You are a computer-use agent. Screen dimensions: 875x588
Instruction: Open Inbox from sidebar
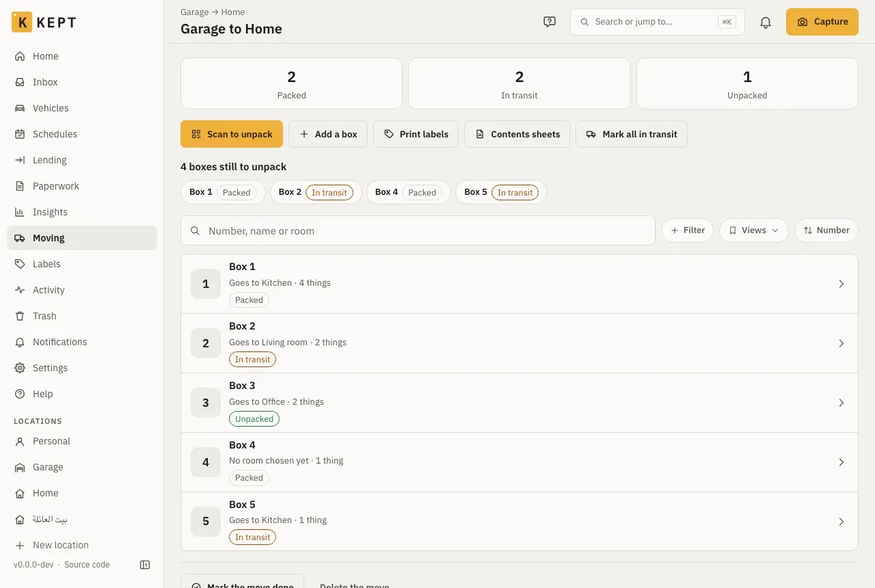click(x=82, y=82)
